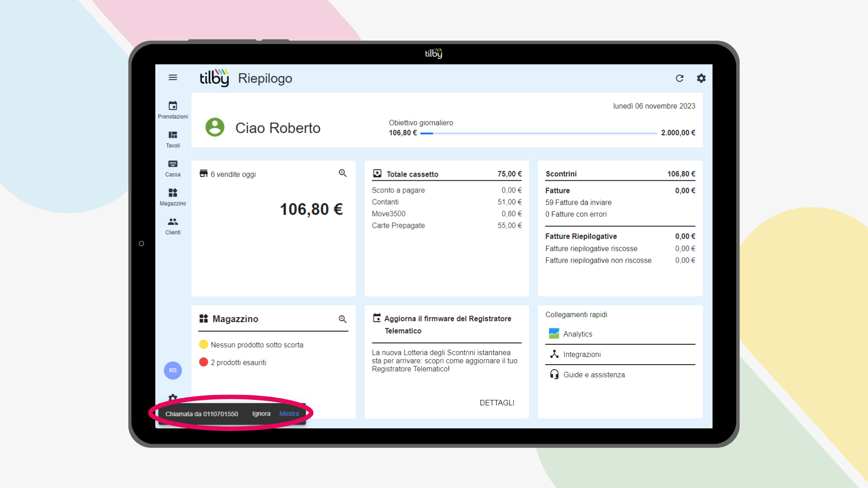
Task: Open the Magazzino card magnifier
Action: [343, 319]
